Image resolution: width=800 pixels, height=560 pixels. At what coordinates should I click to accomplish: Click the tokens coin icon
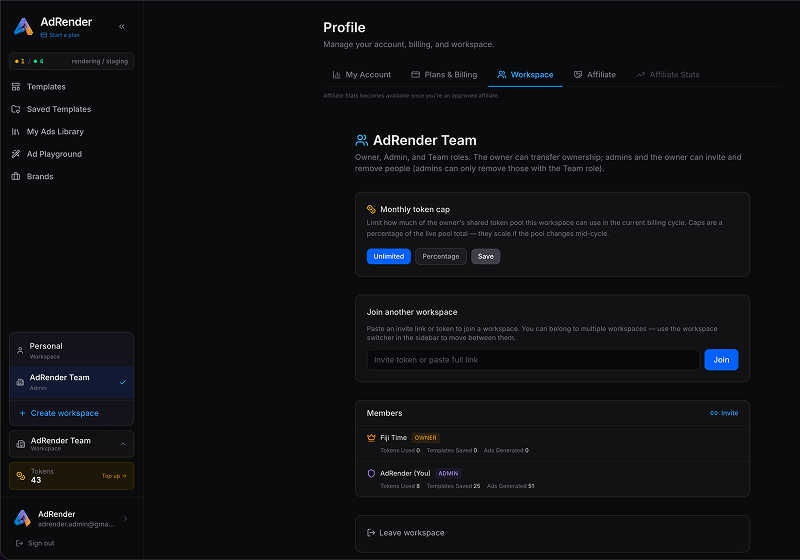tap(20, 476)
